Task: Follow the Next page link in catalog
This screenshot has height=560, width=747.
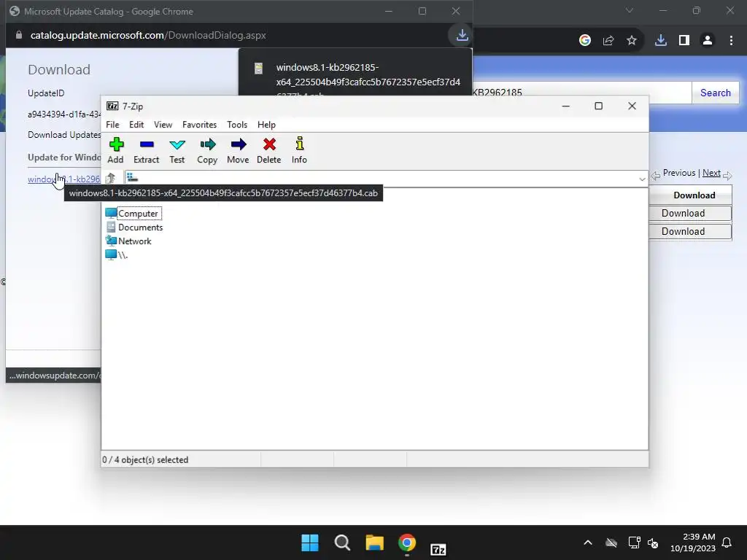Action: coord(711,173)
